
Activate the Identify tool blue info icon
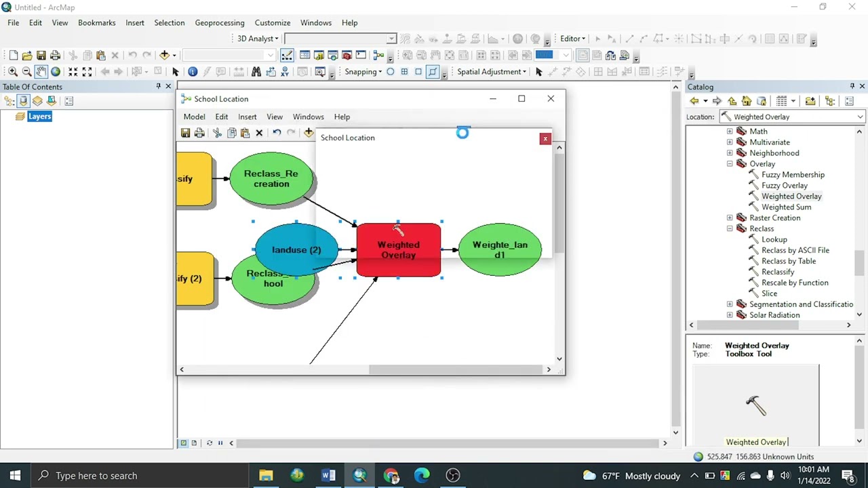click(x=193, y=71)
